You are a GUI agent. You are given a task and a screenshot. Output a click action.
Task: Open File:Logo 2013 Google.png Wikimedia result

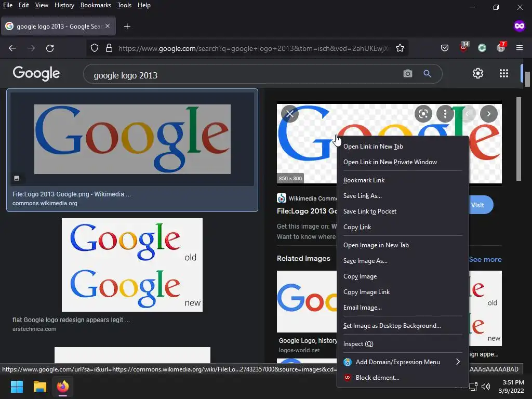72,194
